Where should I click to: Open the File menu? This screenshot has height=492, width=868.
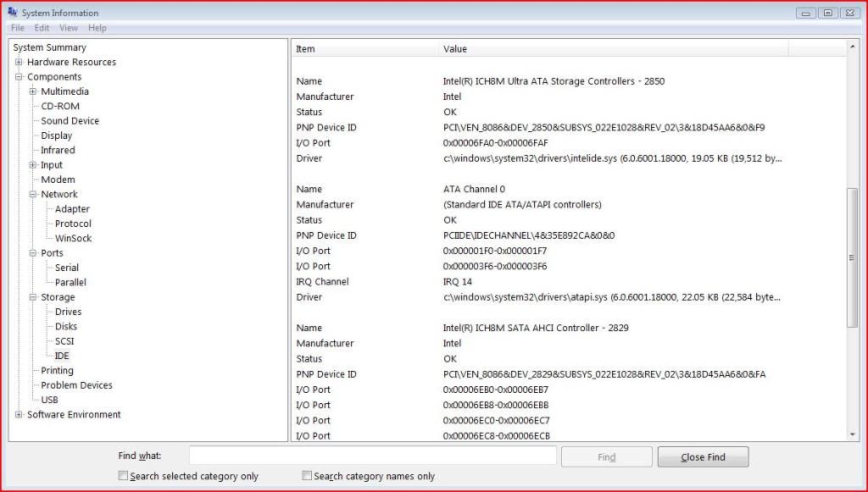tap(18, 28)
